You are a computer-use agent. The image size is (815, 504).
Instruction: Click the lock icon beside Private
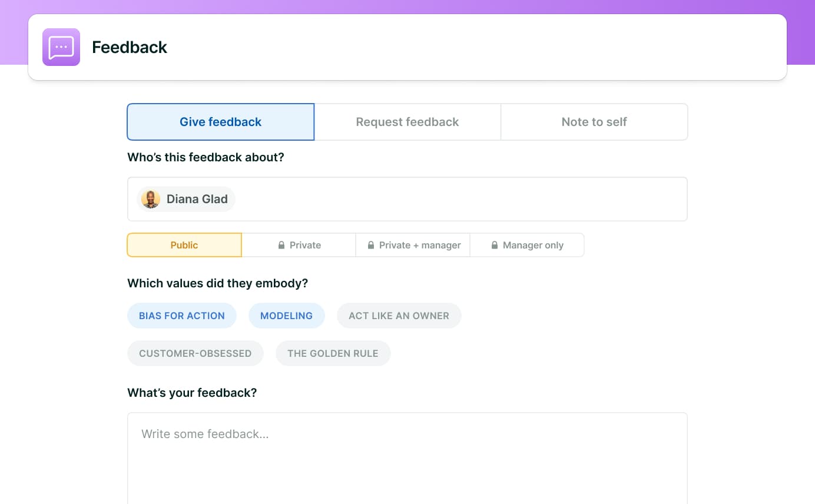pyautogui.click(x=281, y=246)
